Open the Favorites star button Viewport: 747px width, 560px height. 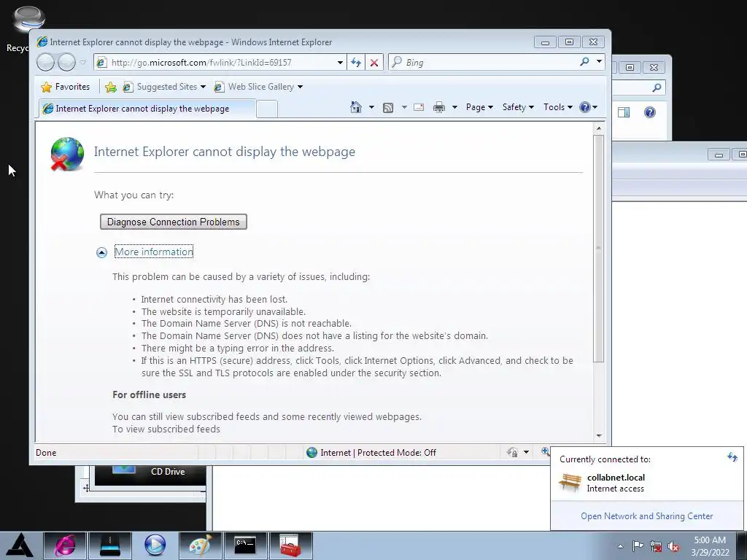[65, 87]
